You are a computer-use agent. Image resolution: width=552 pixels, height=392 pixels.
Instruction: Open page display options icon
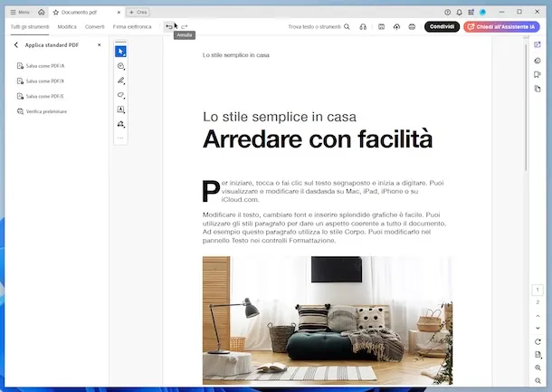[538, 355]
